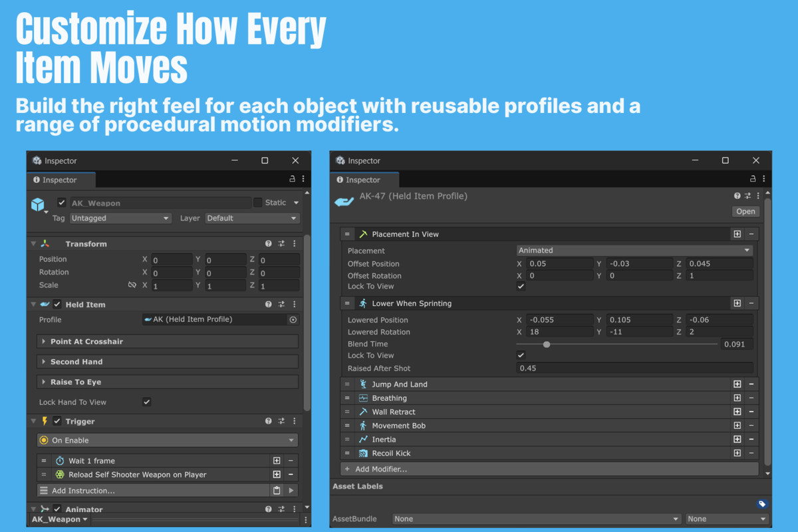This screenshot has width=798, height=532.
Task: Click the minus icon on Breathing row
Action: [751, 398]
